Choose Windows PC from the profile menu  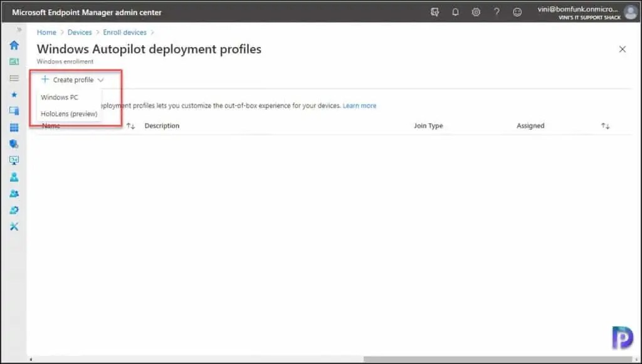[x=60, y=97]
